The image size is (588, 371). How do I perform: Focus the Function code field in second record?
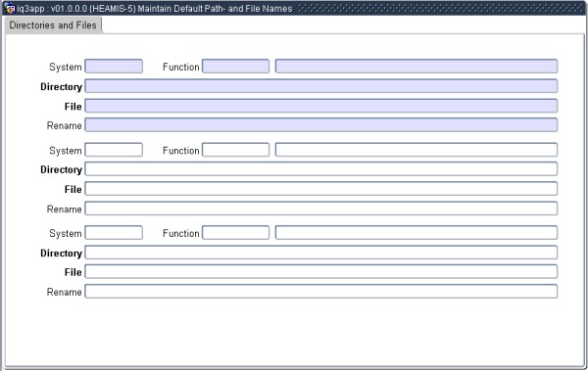[235, 150]
